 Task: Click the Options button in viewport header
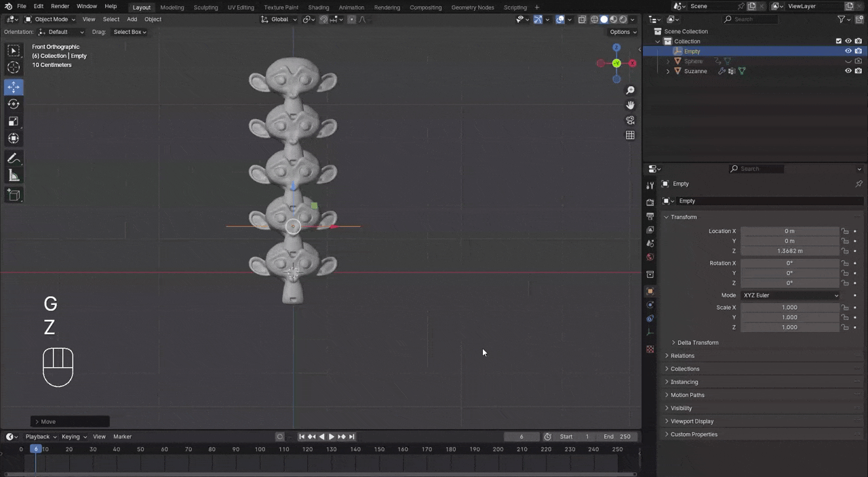(x=623, y=32)
